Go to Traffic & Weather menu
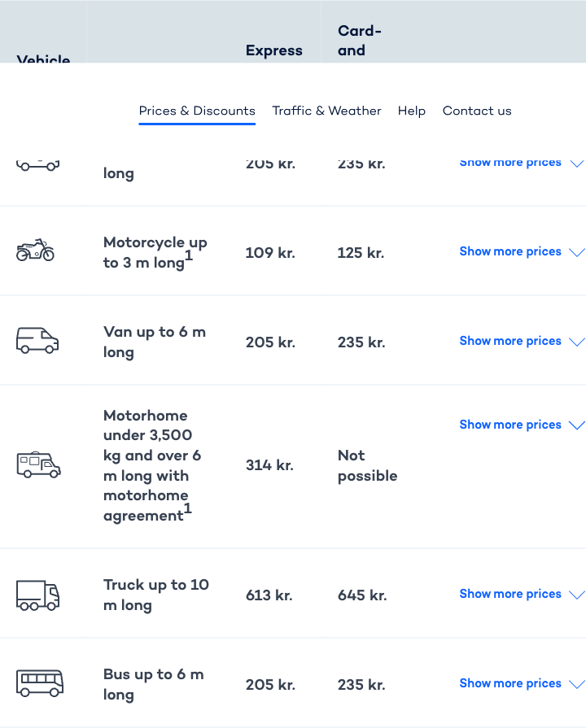 pyautogui.click(x=326, y=111)
